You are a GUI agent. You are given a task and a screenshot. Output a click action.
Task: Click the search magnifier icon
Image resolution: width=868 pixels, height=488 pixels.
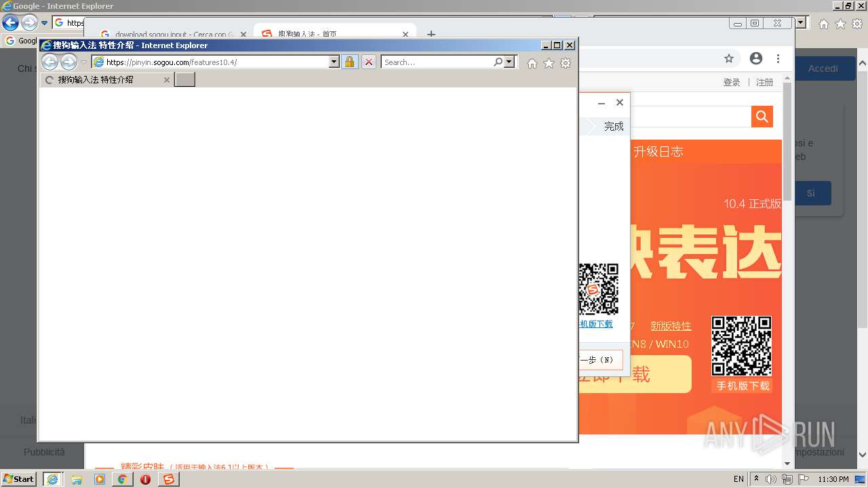(x=498, y=62)
